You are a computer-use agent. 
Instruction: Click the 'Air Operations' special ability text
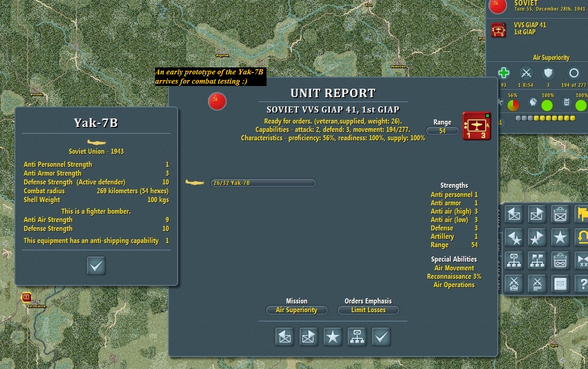click(x=454, y=285)
